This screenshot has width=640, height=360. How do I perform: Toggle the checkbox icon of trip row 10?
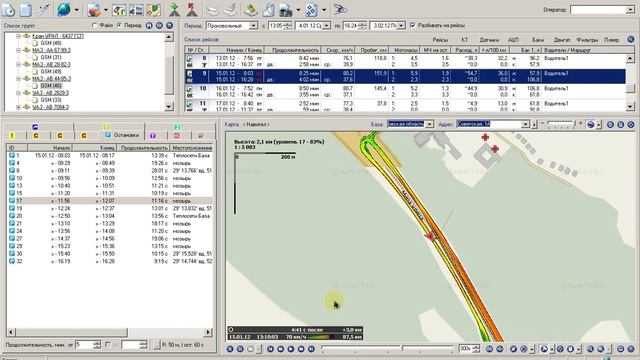pyautogui.click(x=190, y=89)
